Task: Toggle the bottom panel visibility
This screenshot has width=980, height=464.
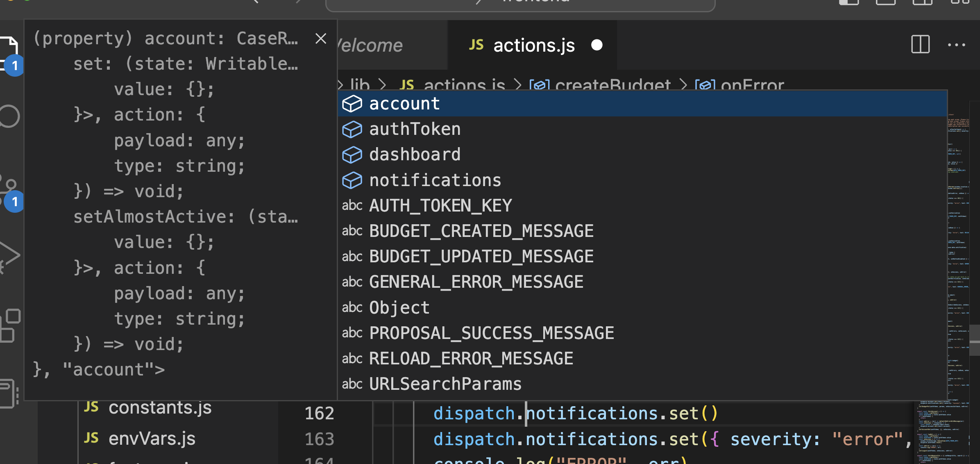Action: point(886,3)
